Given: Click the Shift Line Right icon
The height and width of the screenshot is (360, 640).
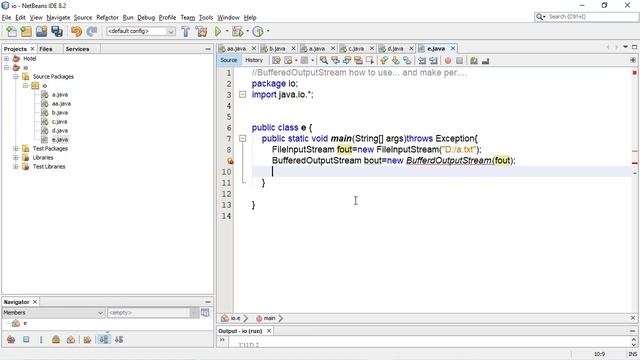Looking at the screenshot, I should (x=433, y=60).
